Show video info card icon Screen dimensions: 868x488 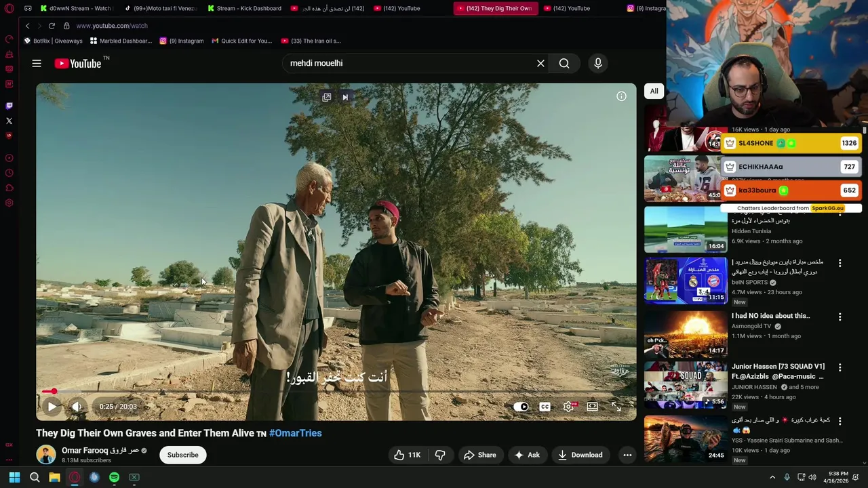tap(621, 96)
